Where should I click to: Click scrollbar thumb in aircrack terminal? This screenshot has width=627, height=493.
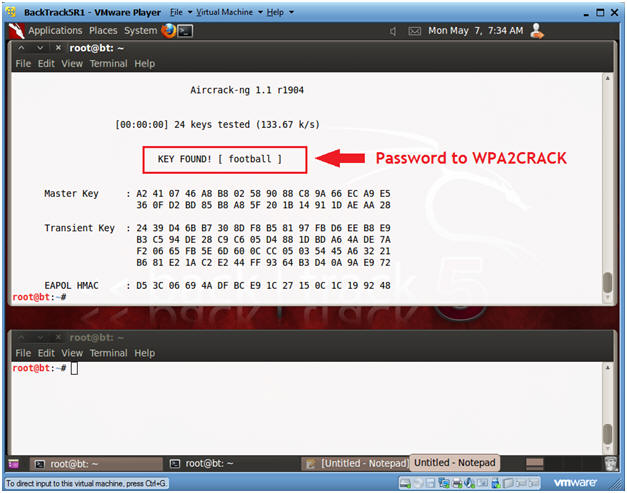[607, 283]
